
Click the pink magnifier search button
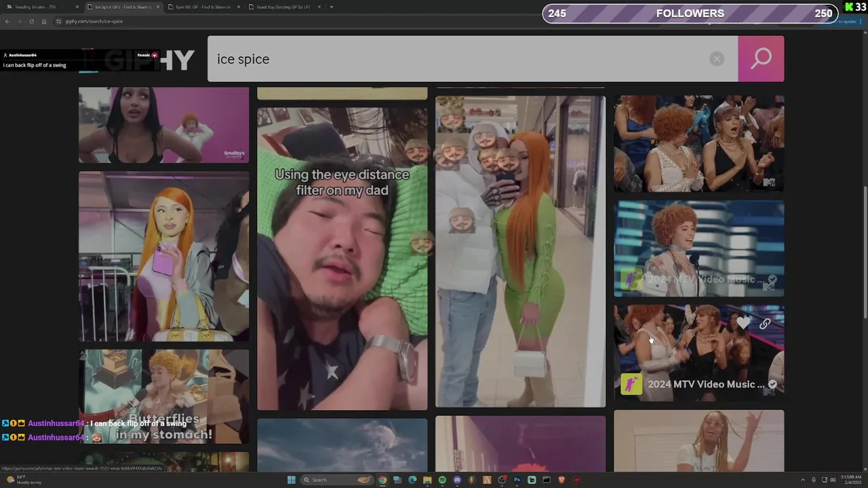point(761,59)
